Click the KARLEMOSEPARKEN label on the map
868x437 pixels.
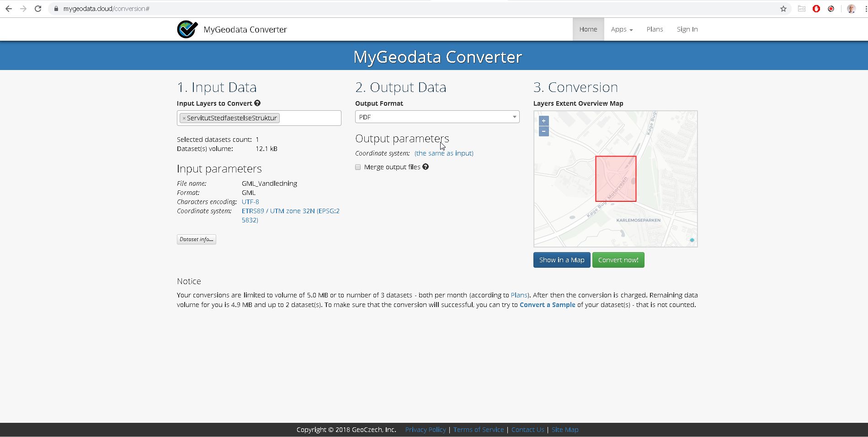(638, 220)
